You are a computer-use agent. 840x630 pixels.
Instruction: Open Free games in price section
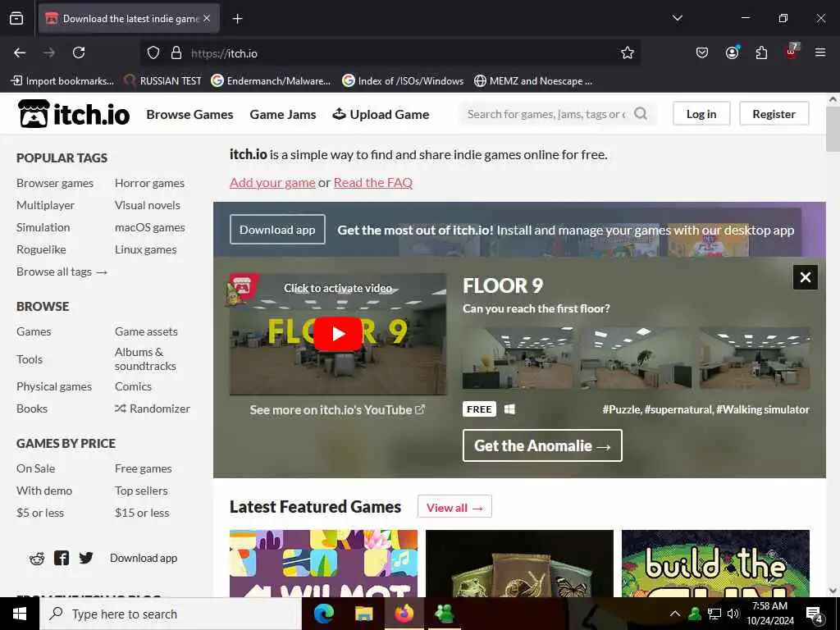click(143, 468)
